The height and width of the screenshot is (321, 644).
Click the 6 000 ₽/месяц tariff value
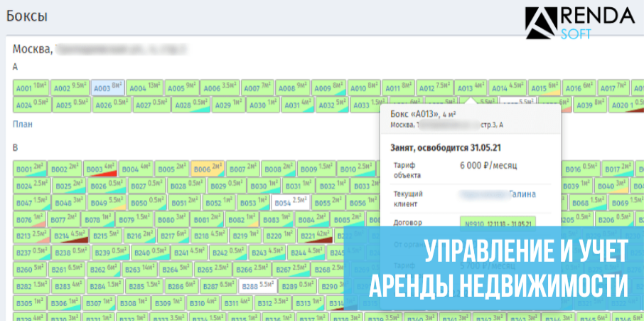(x=488, y=166)
